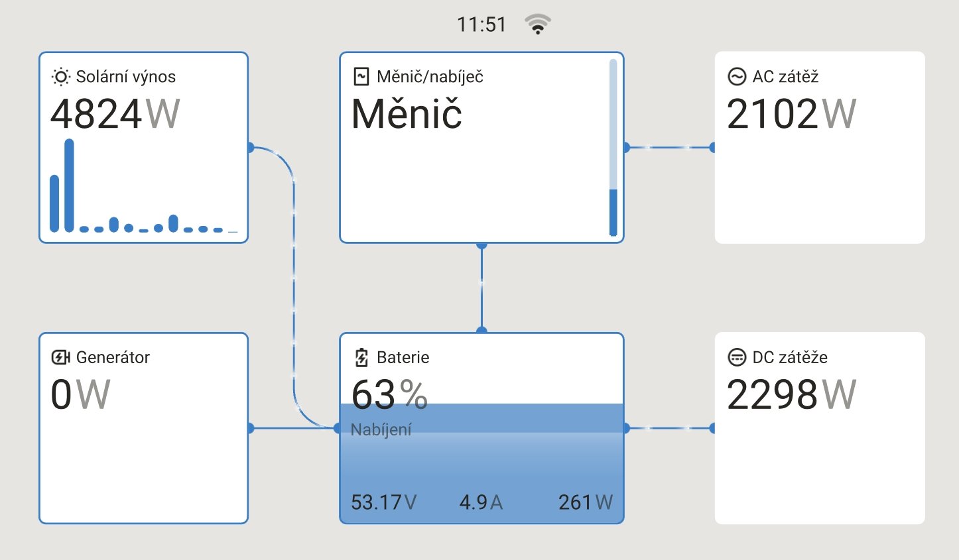Click the Wi-Fi signal icon at top
Screen dimensions: 959x560
pos(537,25)
